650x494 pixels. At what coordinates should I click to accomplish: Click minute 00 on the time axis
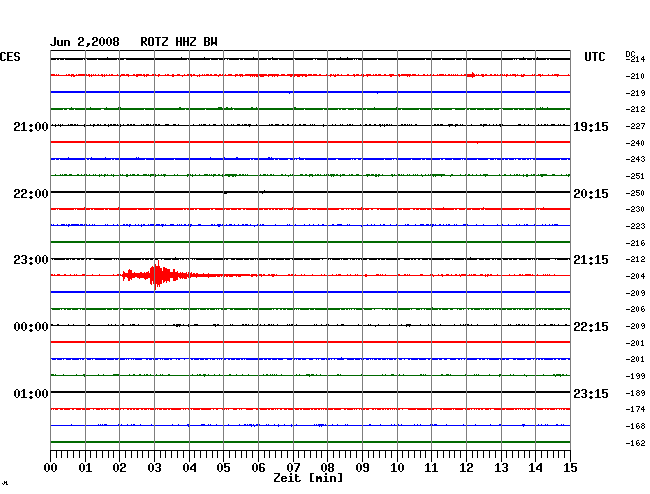click(51, 468)
